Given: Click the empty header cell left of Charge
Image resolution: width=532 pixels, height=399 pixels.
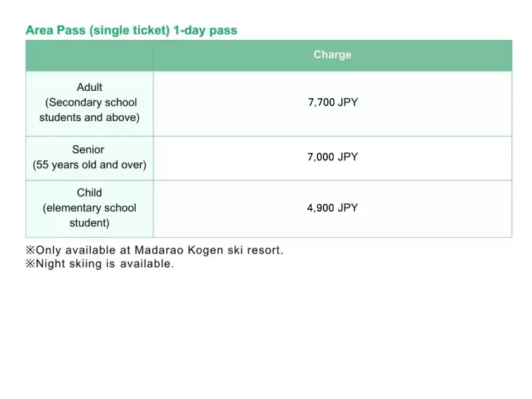Looking at the screenshot, I should pos(89,55).
